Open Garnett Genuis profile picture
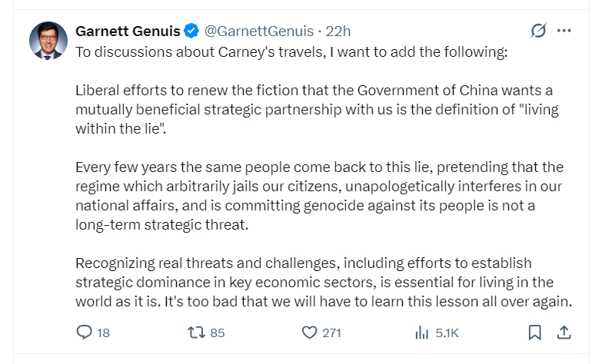Image resolution: width=602 pixels, height=364 pixels. pyautogui.click(x=48, y=41)
